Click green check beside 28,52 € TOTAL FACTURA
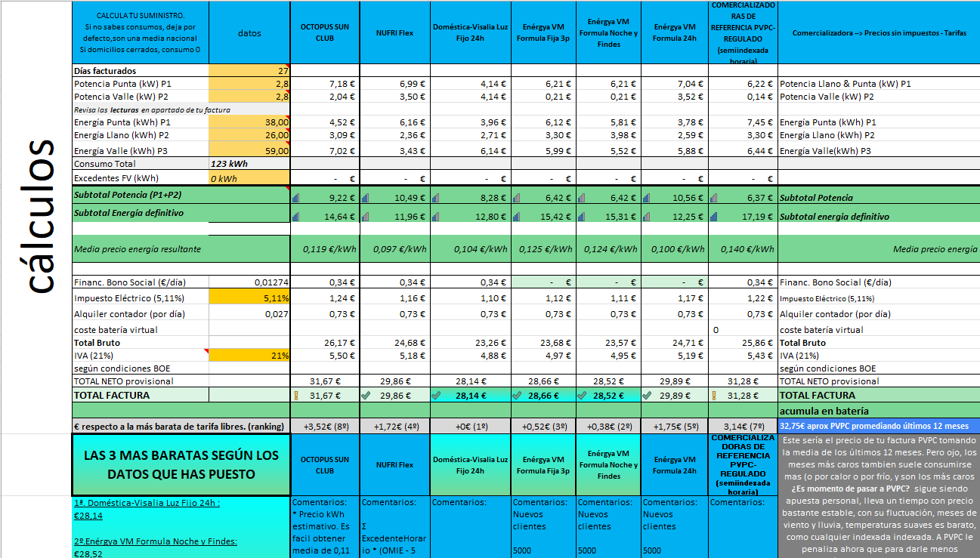This screenshot has width=980, height=558. 582,395
